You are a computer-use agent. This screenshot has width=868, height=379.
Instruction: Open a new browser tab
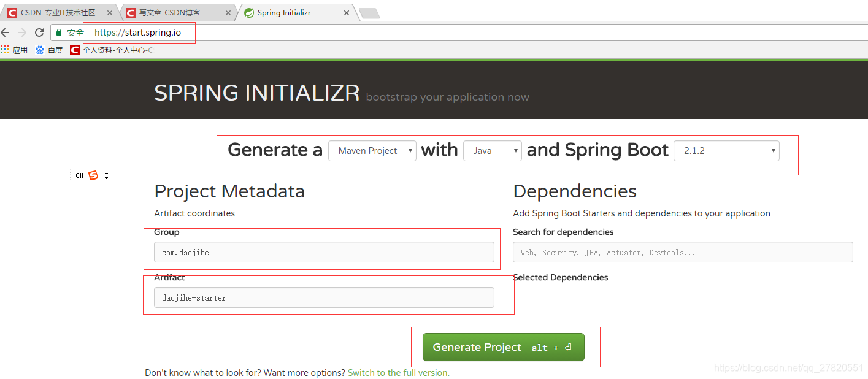[369, 13]
